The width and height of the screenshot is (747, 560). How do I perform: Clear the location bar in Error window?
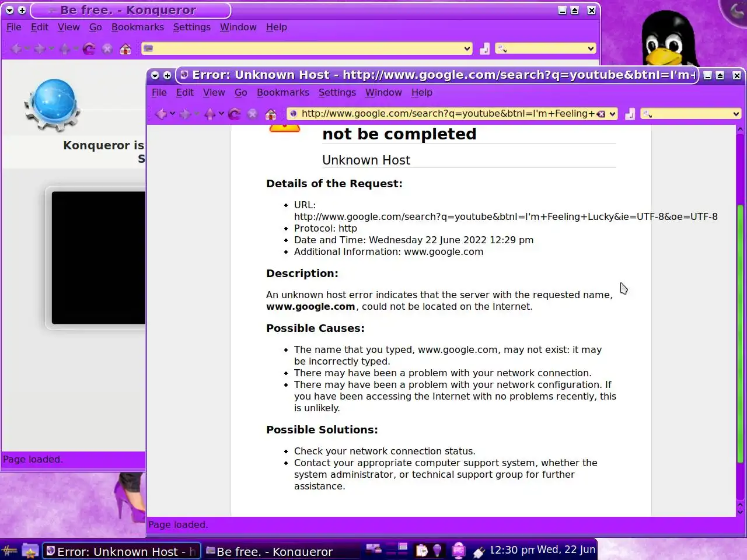pos(601,114)
